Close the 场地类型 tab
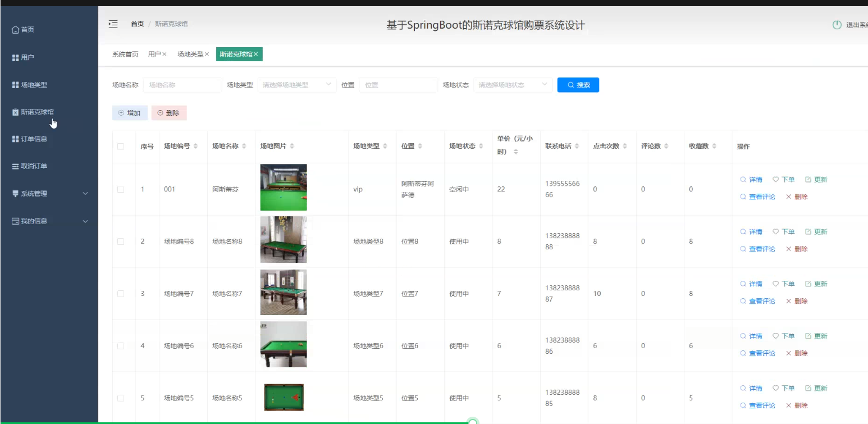 207,54
